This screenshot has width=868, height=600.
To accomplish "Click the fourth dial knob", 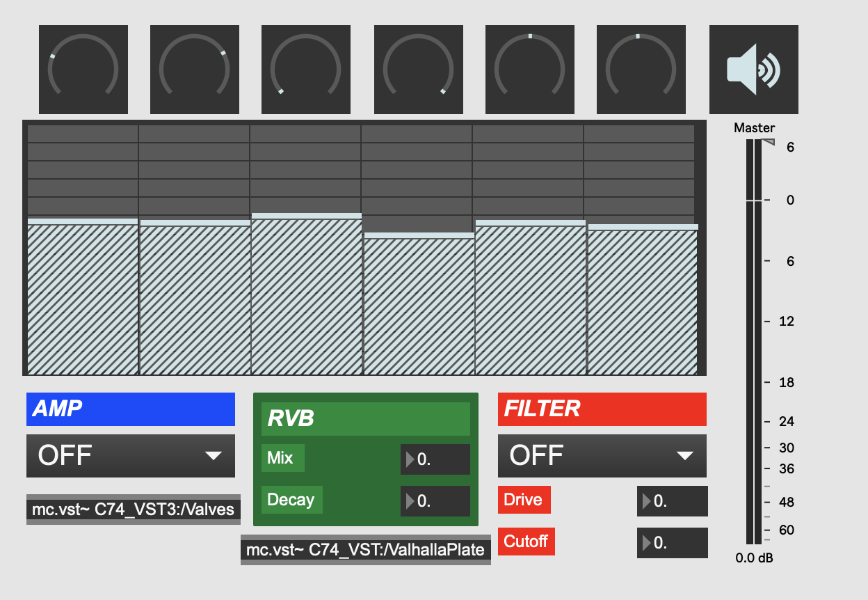I will coord(418,70).
